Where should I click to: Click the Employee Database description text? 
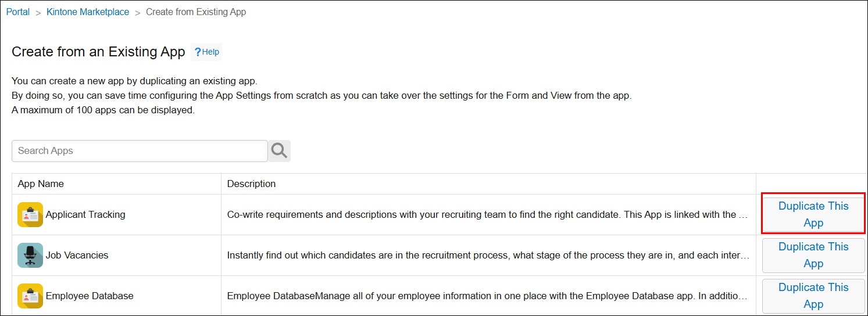487,296
